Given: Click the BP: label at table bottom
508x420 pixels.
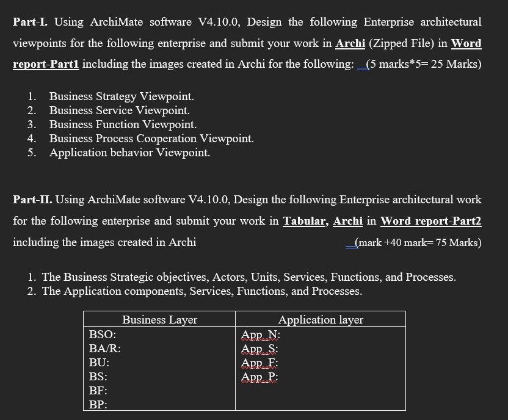Looking at the screenshot, I should pyautogui.click(x=97, y=403).
